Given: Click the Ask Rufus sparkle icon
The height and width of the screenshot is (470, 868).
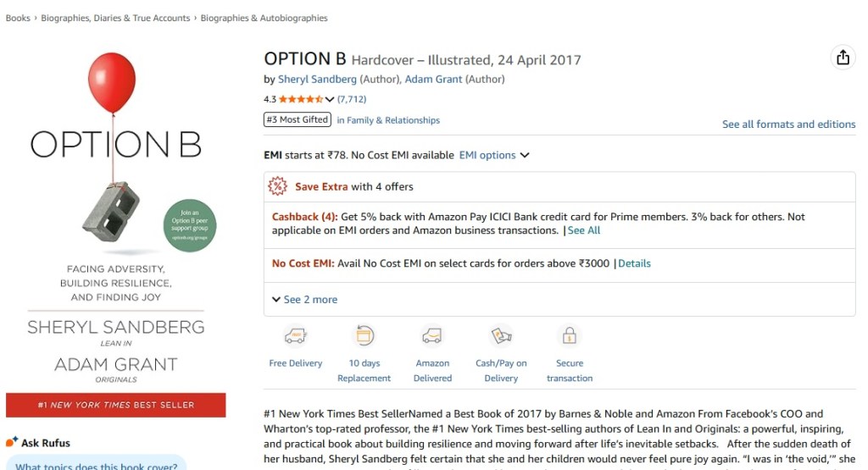Looking at the screenshot, I should [x=12, y=442].
